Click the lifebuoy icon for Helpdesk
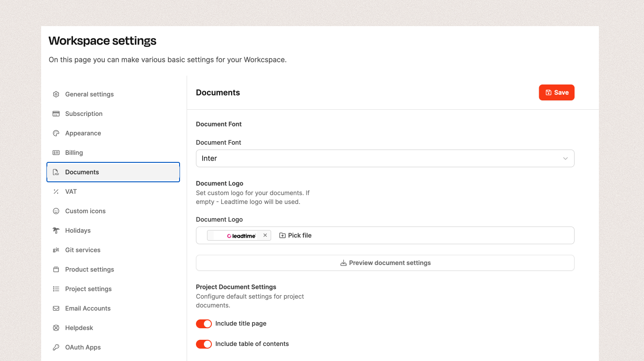 [56, 328]
